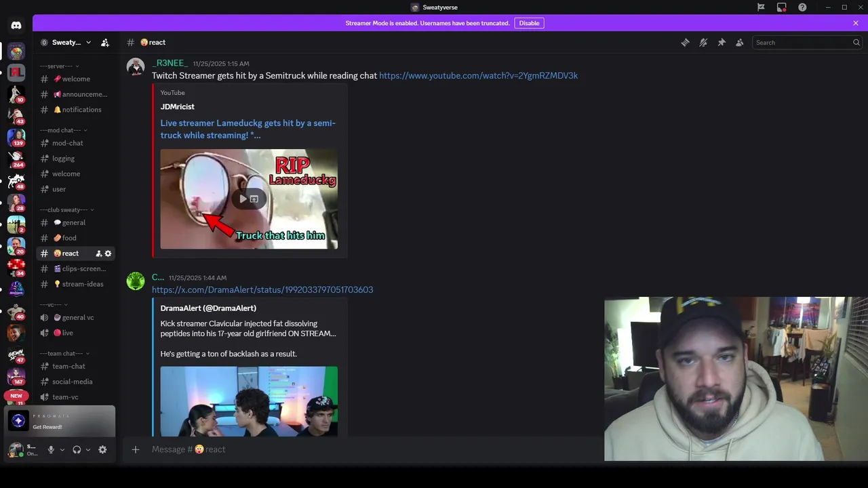
Task: Open the general text channel
Action: pyautogui.click(x=75, y=222)
